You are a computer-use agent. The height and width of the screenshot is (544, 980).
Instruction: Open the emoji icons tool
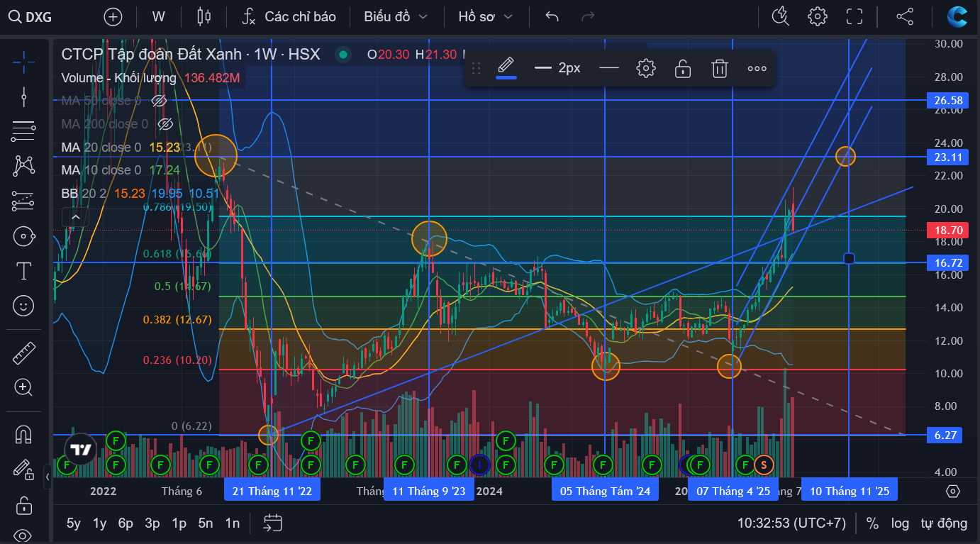[x=23, y=306]
